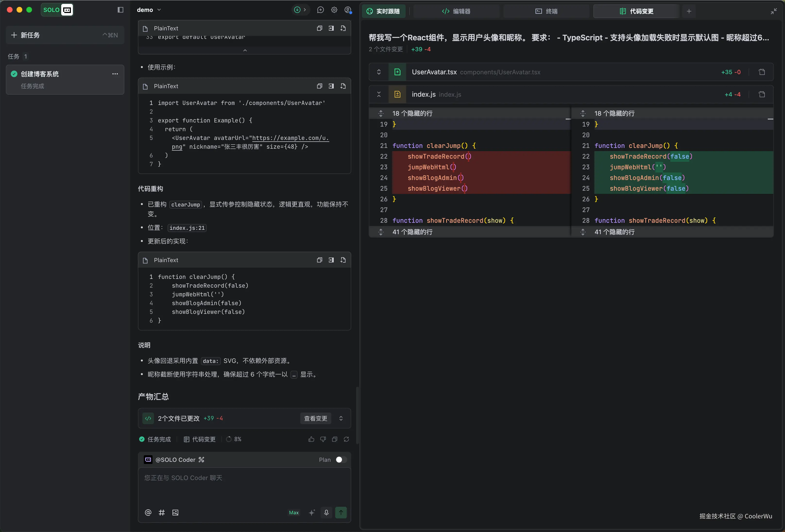Switch to the 编辑器 editor tab
The image size is (785, 532).
(x=456, y=11)
